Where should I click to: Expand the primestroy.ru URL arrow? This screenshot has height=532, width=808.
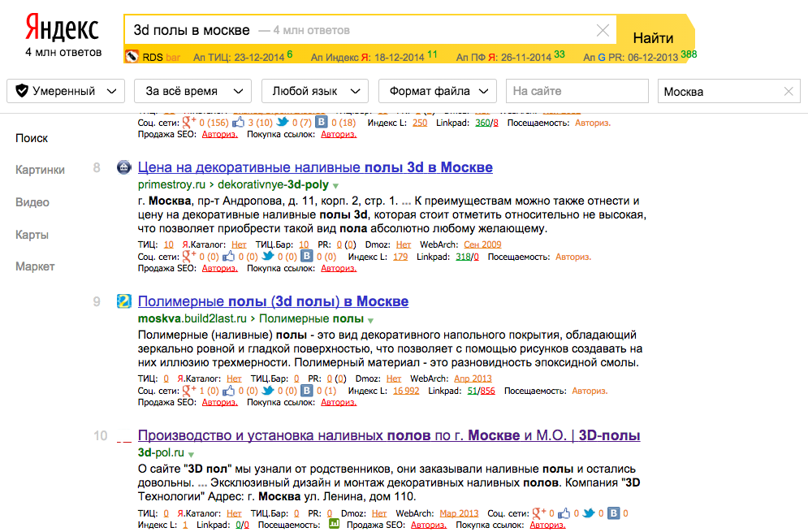335,185
